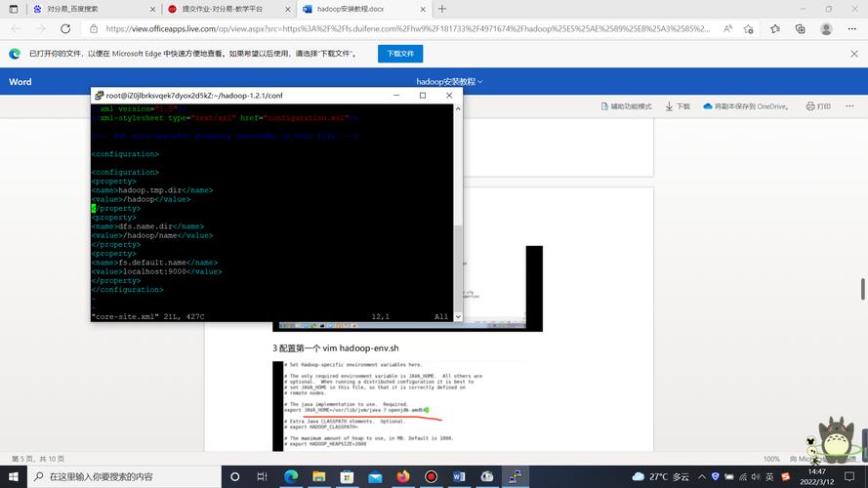The width and height of the screenshot is (868, 488).
Task: Click heading 3 配置第一个 vim hadoop-env.sh
Action: [x=336, y=348]
